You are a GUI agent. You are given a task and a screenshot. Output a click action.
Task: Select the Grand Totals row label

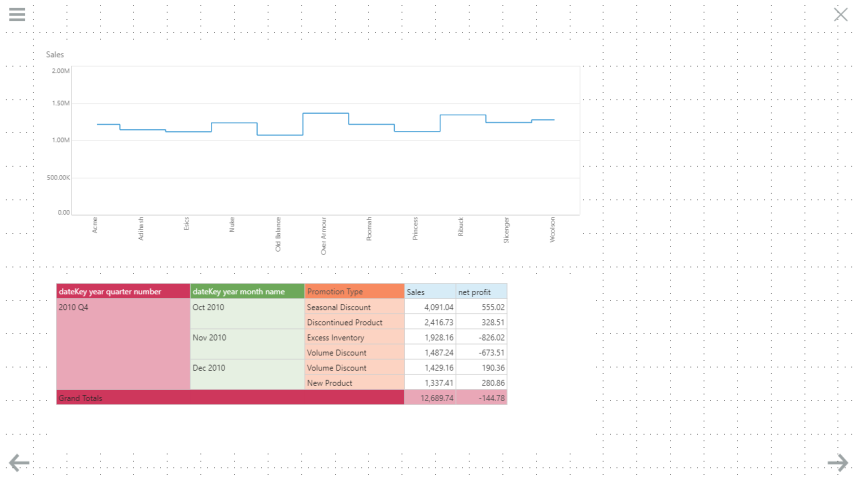(81, 398)
